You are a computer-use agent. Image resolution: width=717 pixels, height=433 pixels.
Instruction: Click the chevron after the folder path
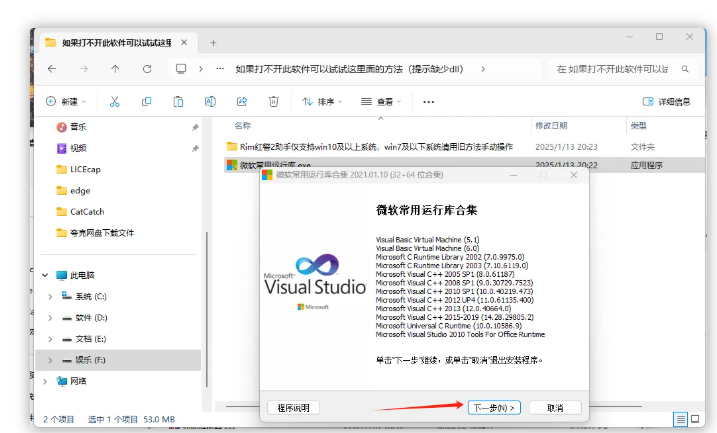coord(483,69)
